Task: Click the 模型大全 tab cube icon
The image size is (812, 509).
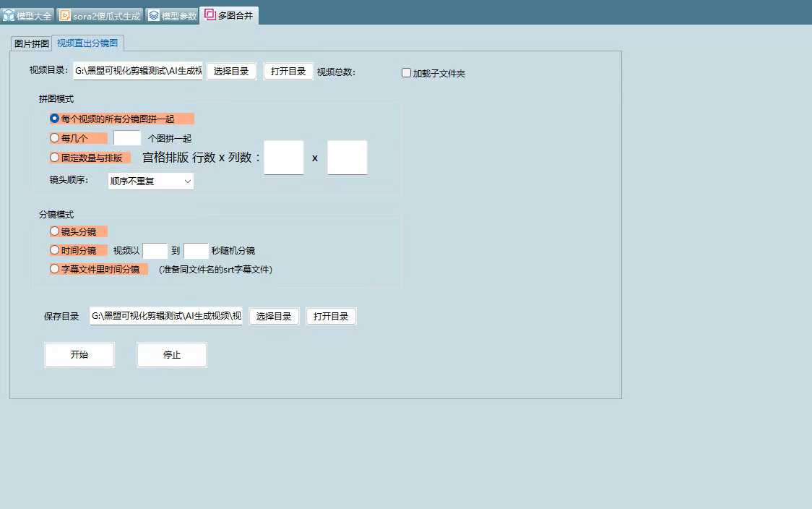Action: coord(9,15)
